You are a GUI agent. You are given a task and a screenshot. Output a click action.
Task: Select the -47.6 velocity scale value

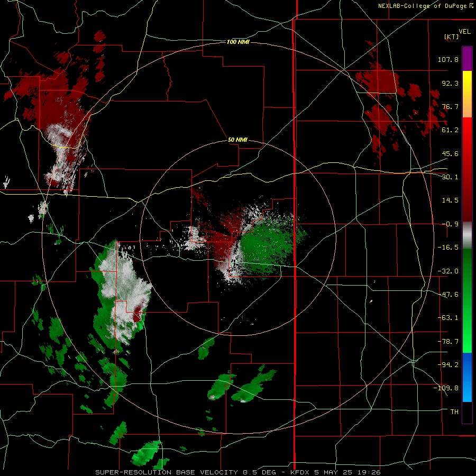[448, 295]
